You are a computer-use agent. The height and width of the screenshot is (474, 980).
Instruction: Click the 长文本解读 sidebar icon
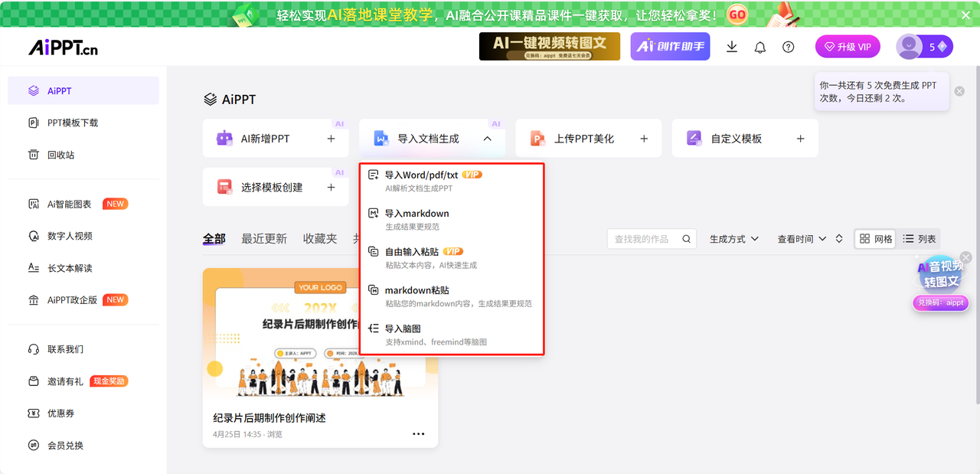33,268
